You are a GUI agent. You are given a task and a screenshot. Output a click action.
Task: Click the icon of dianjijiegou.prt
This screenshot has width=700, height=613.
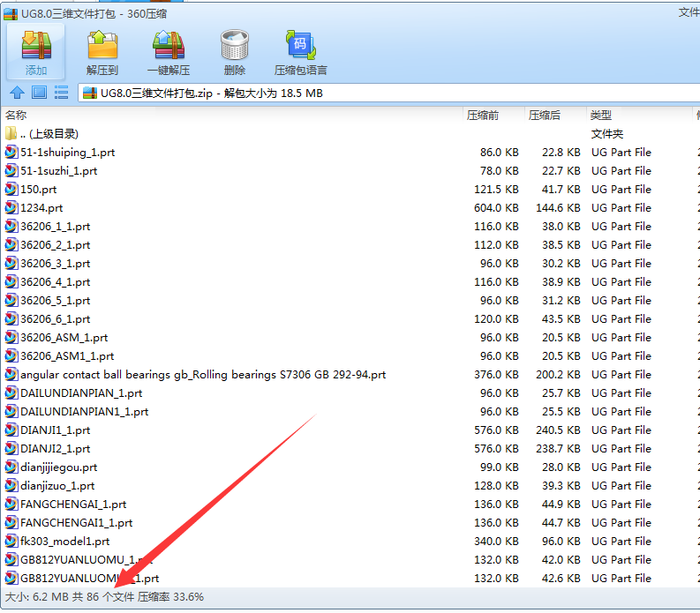point(11,467)
